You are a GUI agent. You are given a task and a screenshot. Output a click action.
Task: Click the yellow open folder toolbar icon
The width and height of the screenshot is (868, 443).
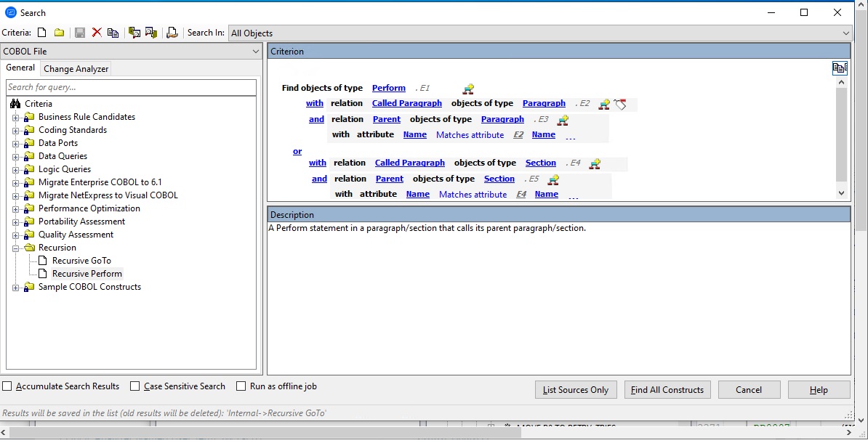point(60,33)
